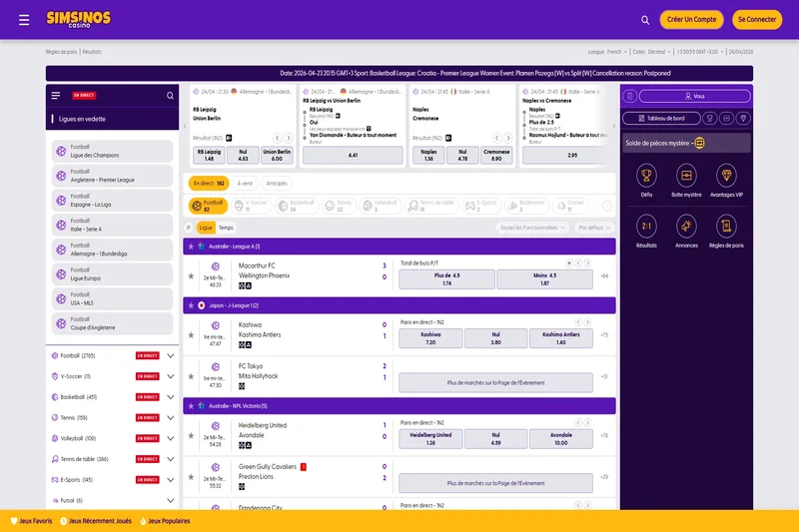Switch to the Anticipés tab

(277, 184)
